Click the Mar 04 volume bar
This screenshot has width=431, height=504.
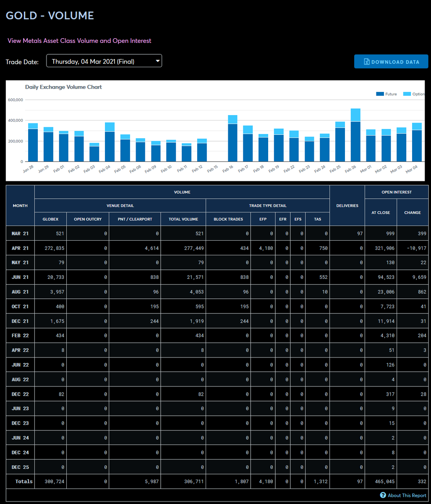(417, 142)
